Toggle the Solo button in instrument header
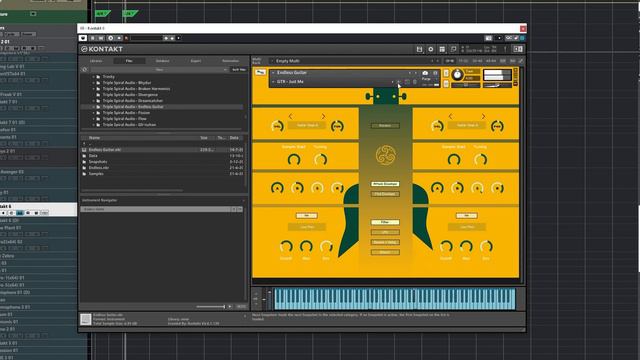This screenshot has width=640, height=360. click(x=446, y=73)
